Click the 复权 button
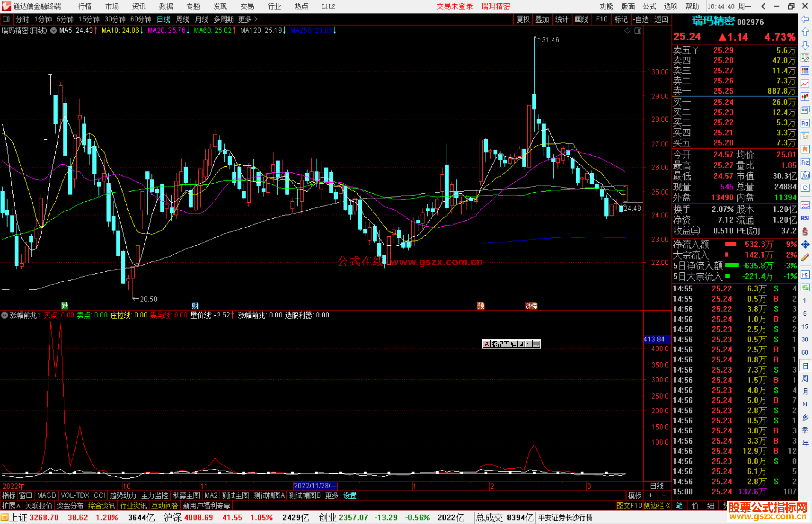The width and height of the screenshot is (812, 524). 523,19
